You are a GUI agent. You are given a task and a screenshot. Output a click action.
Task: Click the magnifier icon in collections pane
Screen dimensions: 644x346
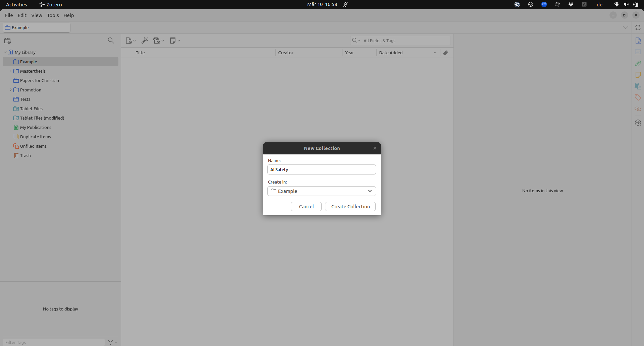[x=111, y=41]
